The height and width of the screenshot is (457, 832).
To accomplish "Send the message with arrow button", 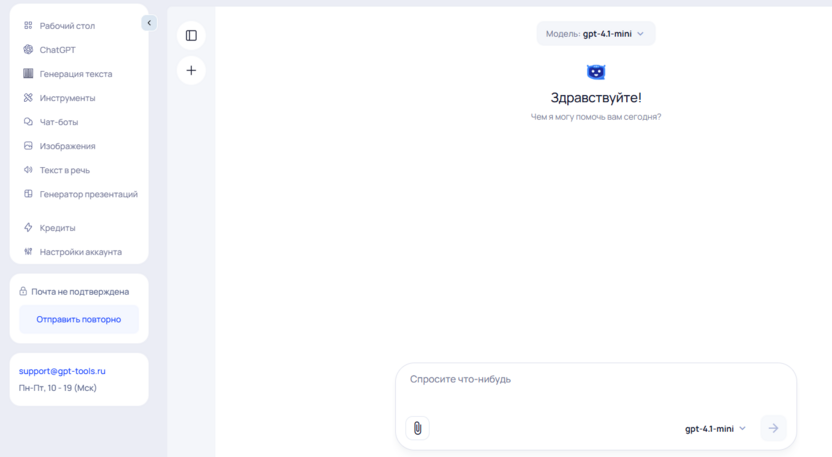I will pos(773,428).
